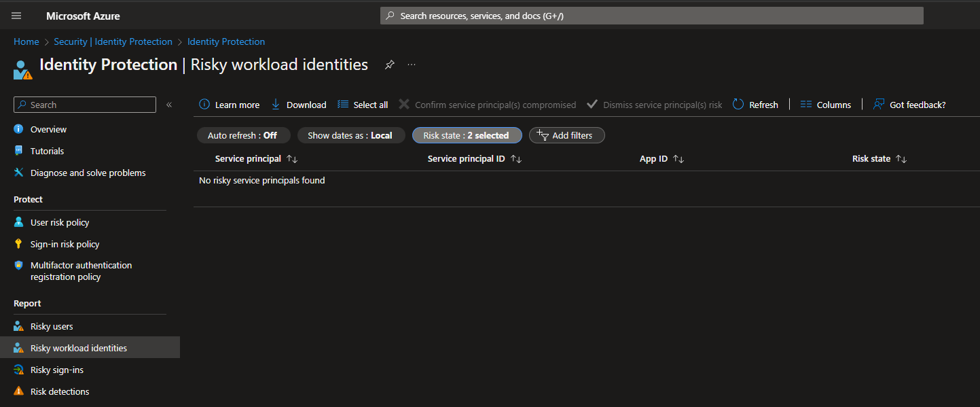Click the Diagnose and solve problems wrench icon
980x407 pixels.
click(x=18, y=173)
